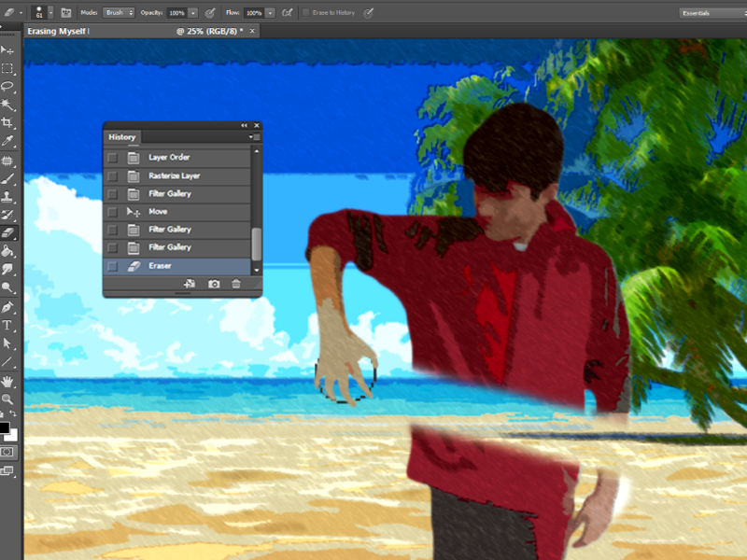Select the Rasterize Layer history state

click(174, 175)
